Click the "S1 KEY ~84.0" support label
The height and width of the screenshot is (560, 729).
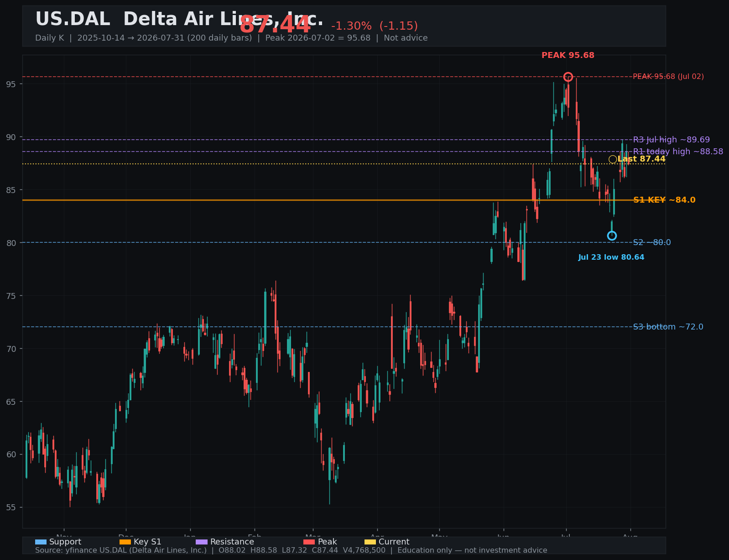pos(664,200)
